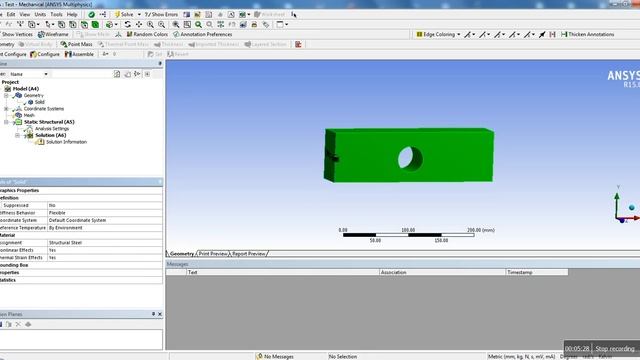The image size is (640, 360).
Task: Open Annotation Preferences
Action: point(202,34)
